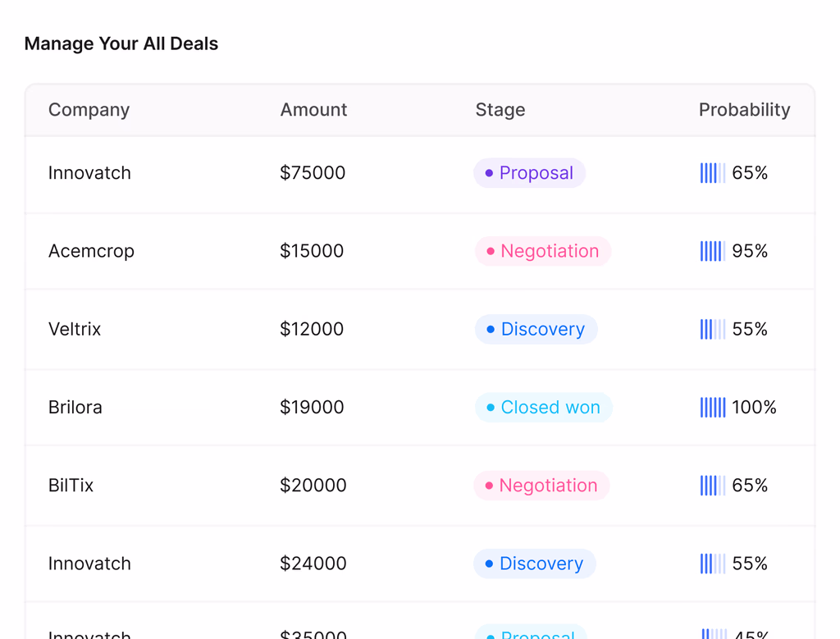Click the Amount column header
This screenshot has height=639, width=840.
313,110
